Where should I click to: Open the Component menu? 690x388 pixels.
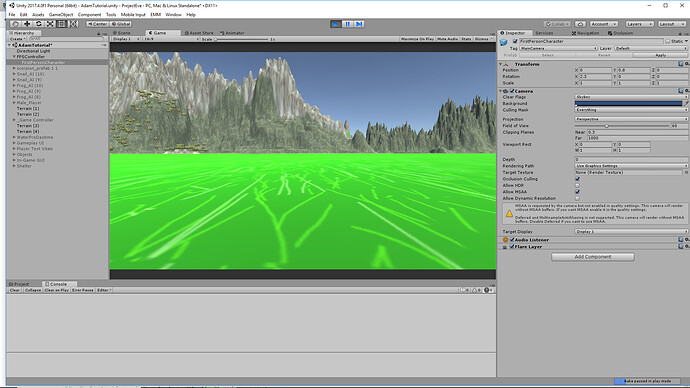89,15
